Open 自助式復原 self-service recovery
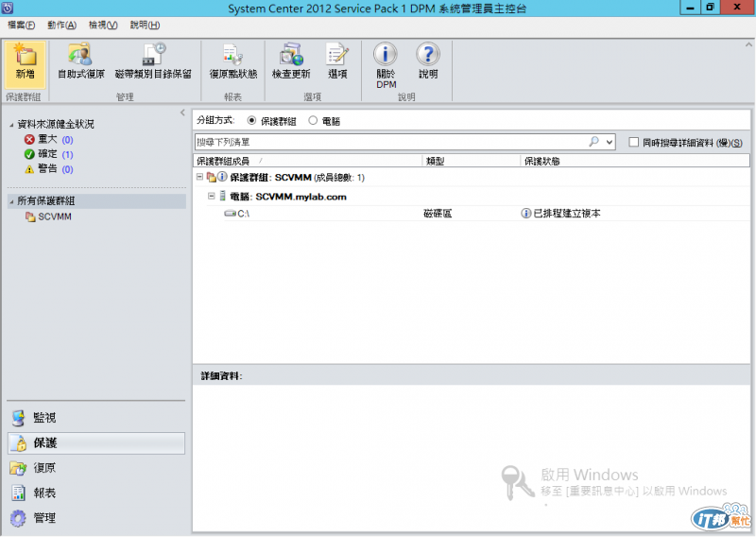This screenshot has height=537, width=756. coord(80,61)
